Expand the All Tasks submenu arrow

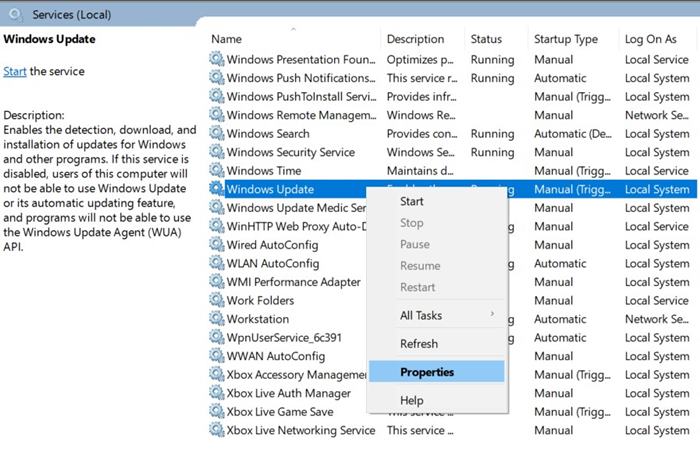[x=492, y=314]
